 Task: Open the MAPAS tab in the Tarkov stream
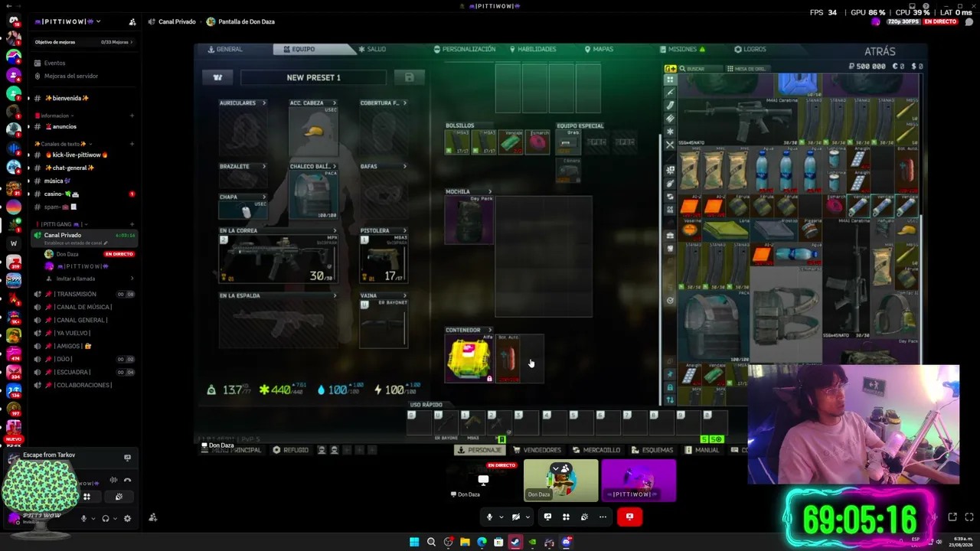[x=599, y=49]
